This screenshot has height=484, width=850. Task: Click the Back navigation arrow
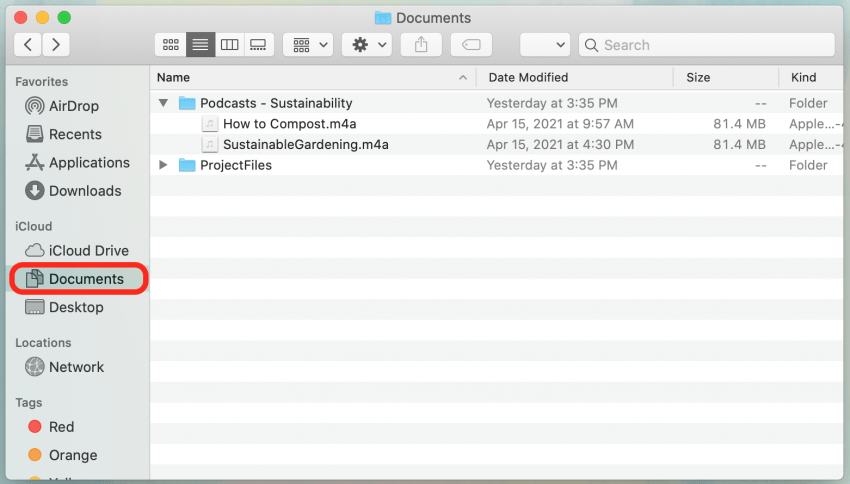28,45
